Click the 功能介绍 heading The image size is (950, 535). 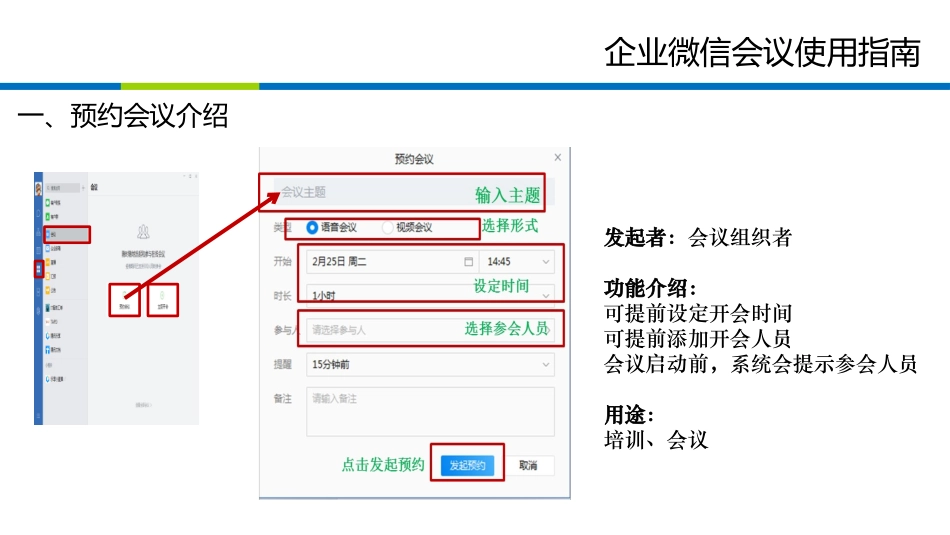click(x=650, y=288)
